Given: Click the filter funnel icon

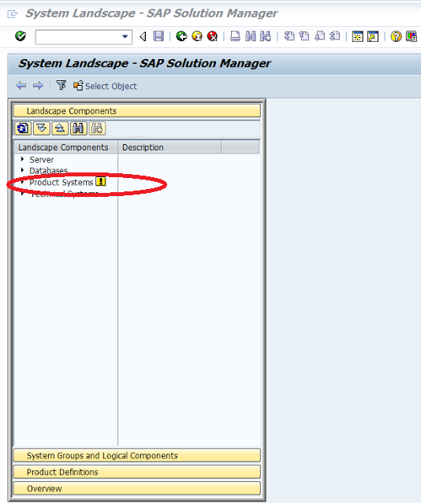Looking at the screenshot, I should [x=61, y=86].
